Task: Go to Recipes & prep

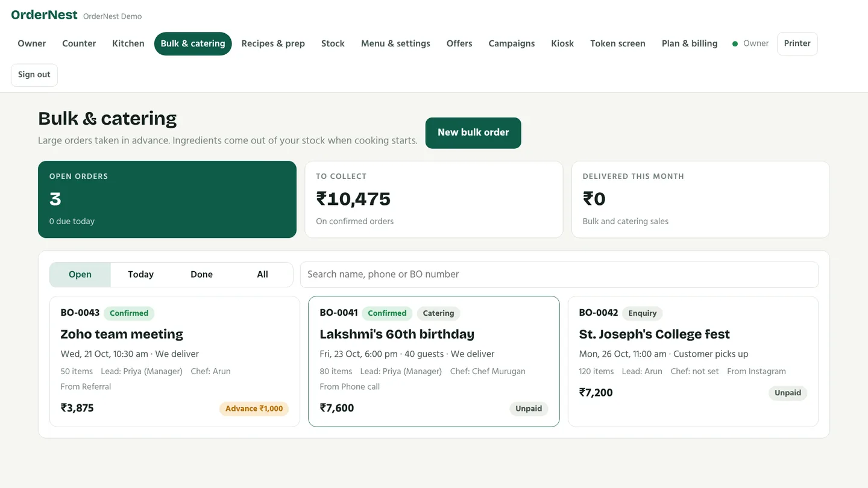Action: (x=273, y=43)
